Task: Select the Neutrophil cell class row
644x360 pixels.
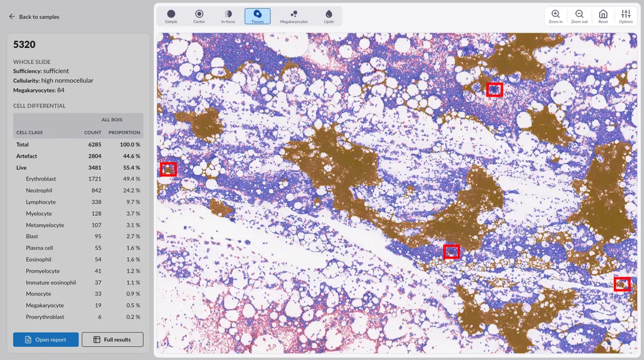Action: click(x=78, y=190)
